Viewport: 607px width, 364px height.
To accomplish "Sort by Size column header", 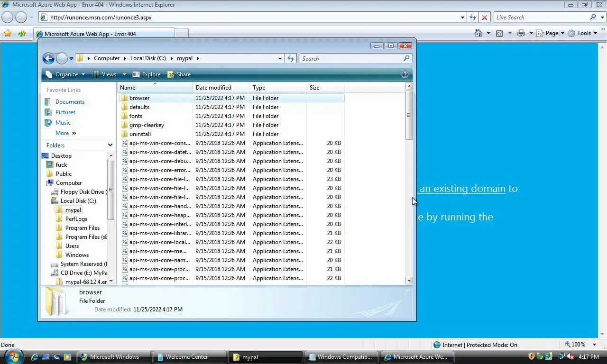I will pyautogui.click(x=325, y=88).
